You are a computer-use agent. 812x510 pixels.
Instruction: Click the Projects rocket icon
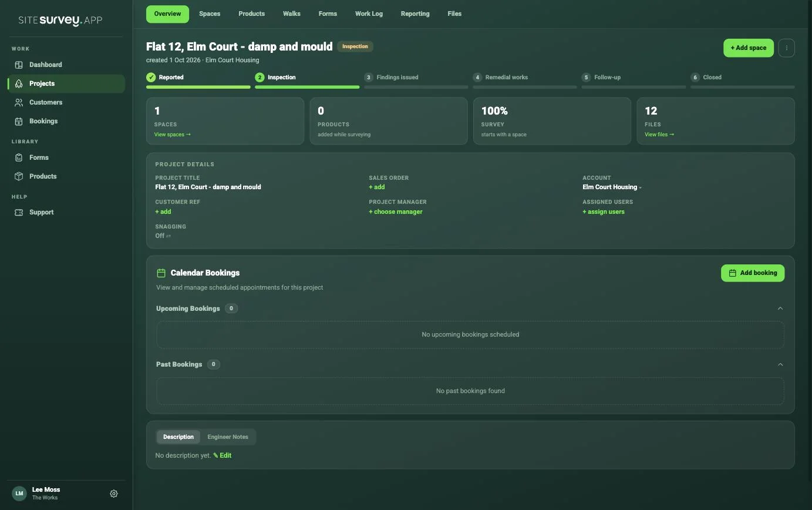[19, 83]
